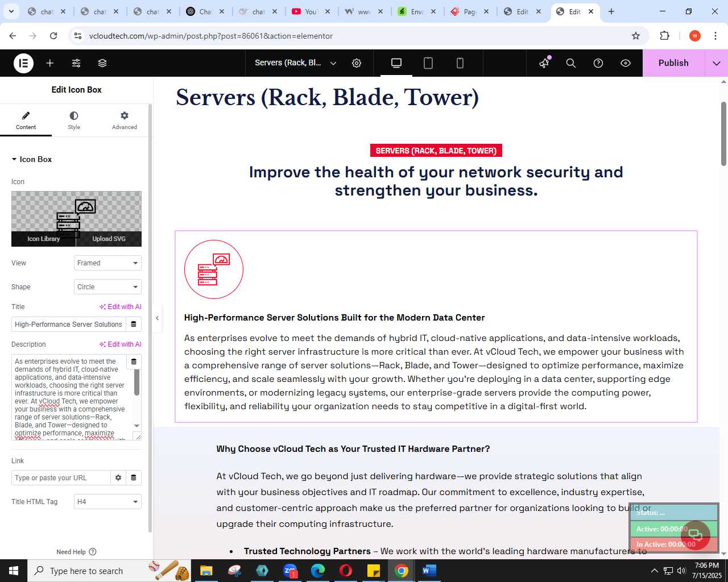The width and height of the screenshot is (728, 582).
Task: Open the Chrome profile avatar
Action: [695, 36]
